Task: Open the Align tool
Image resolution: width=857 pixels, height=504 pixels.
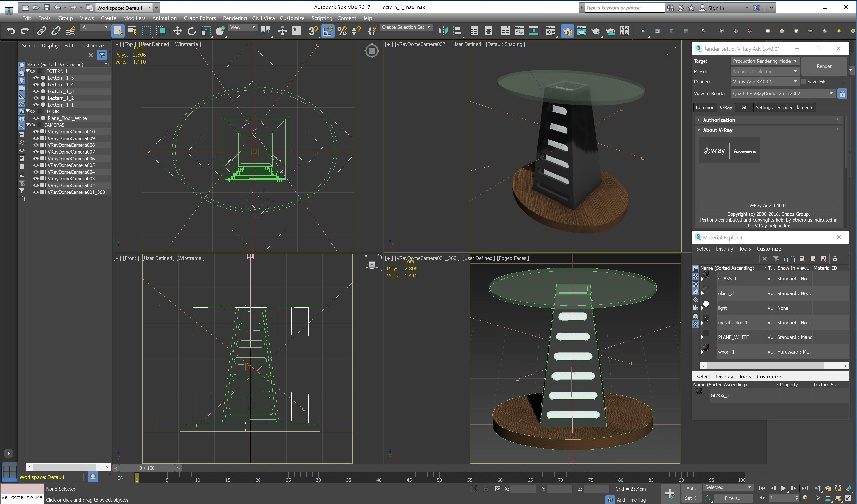Action: pos(457,31)
